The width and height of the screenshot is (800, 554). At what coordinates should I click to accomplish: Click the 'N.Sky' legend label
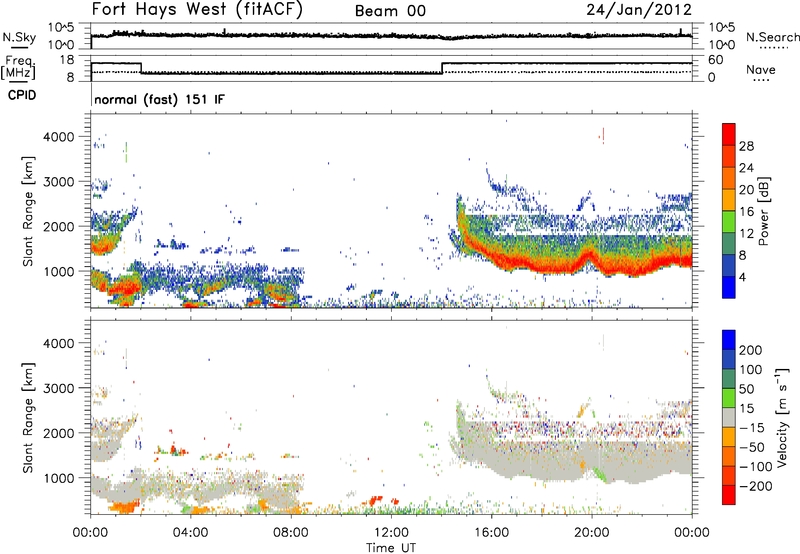click(x=19, y=37)
